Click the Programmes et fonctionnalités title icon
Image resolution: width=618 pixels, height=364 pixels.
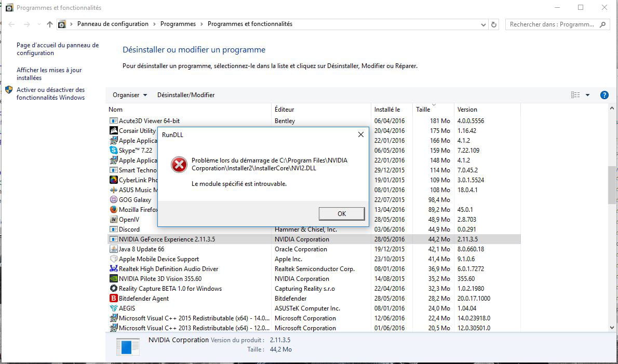tap(9, 7)
